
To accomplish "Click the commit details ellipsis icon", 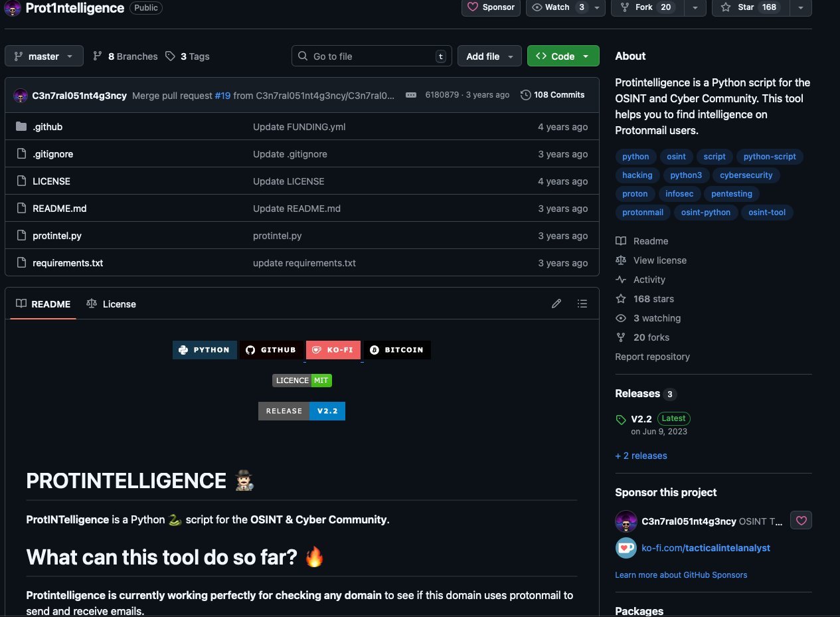I will point(410,95).
